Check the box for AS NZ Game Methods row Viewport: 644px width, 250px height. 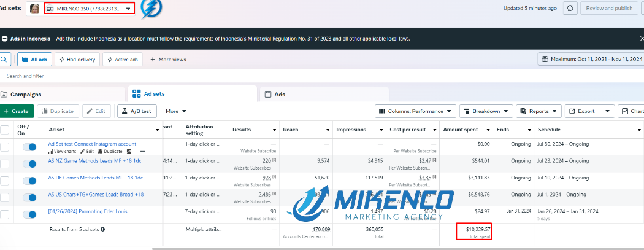tap(4, 164)
